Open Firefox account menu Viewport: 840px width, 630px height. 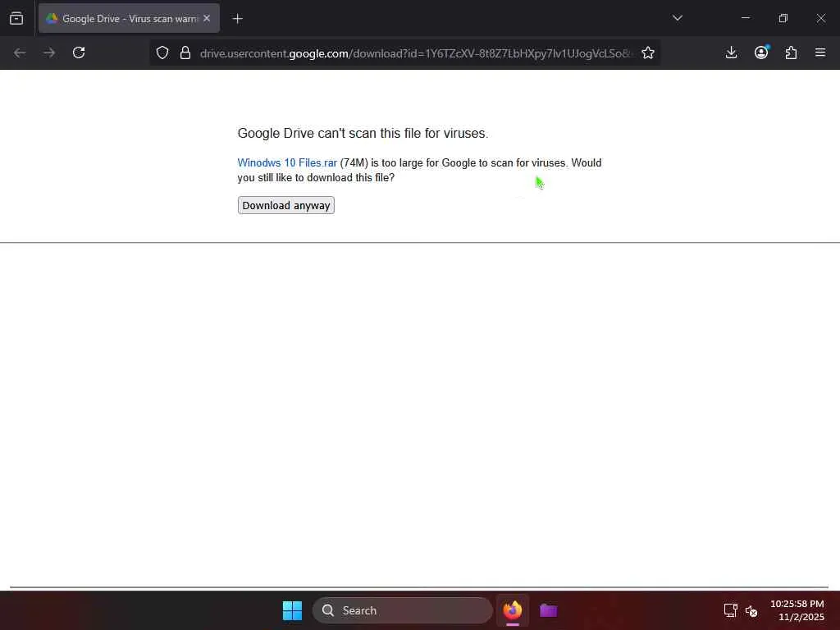761,52
